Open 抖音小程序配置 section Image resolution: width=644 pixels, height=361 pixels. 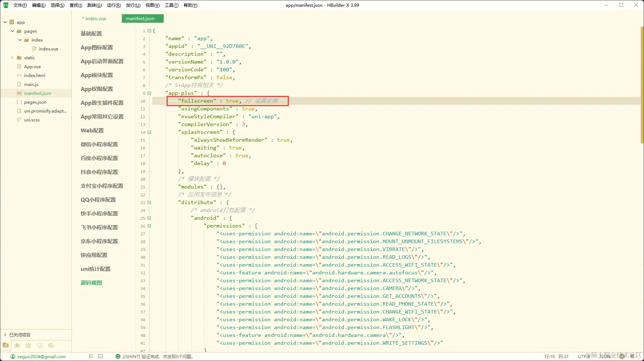[x=99, y=172]
